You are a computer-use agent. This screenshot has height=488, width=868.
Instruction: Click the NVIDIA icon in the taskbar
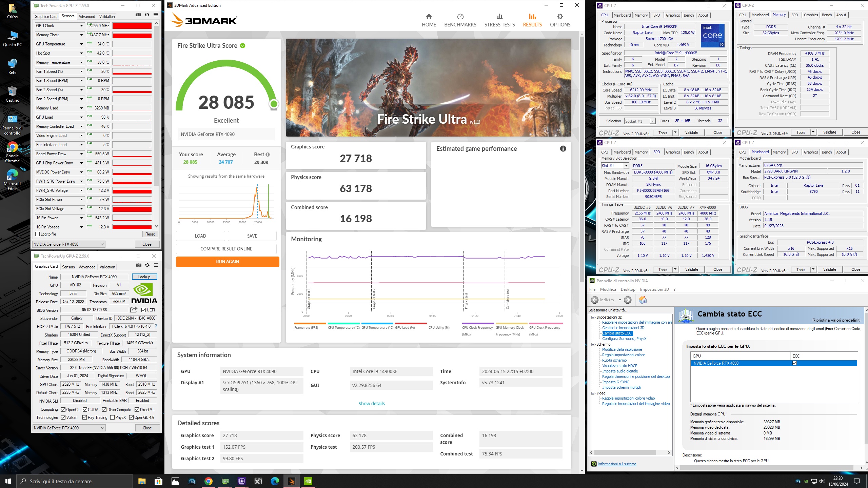(x=308, y=481)
